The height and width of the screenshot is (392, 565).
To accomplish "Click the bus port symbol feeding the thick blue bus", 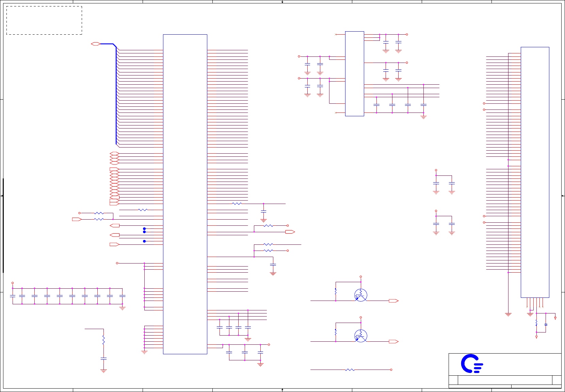I will tap(96, 44).
